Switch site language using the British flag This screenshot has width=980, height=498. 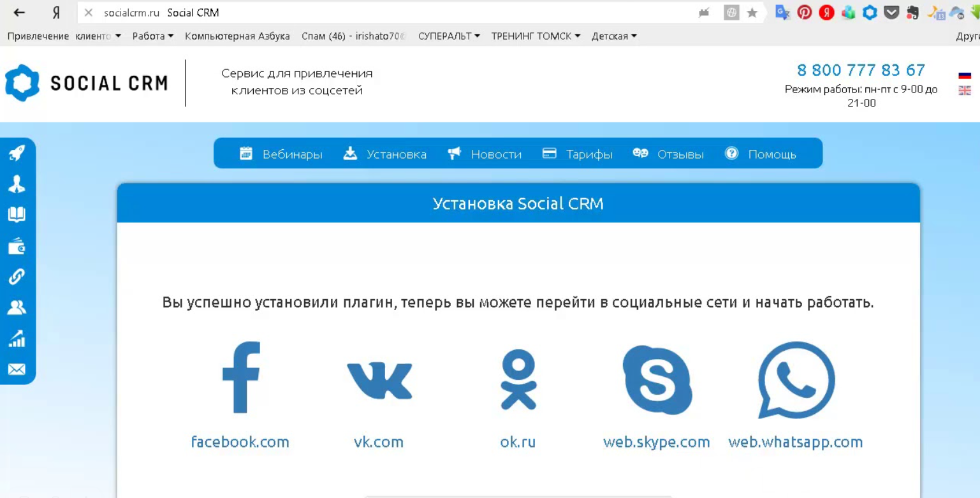[965, 91]
